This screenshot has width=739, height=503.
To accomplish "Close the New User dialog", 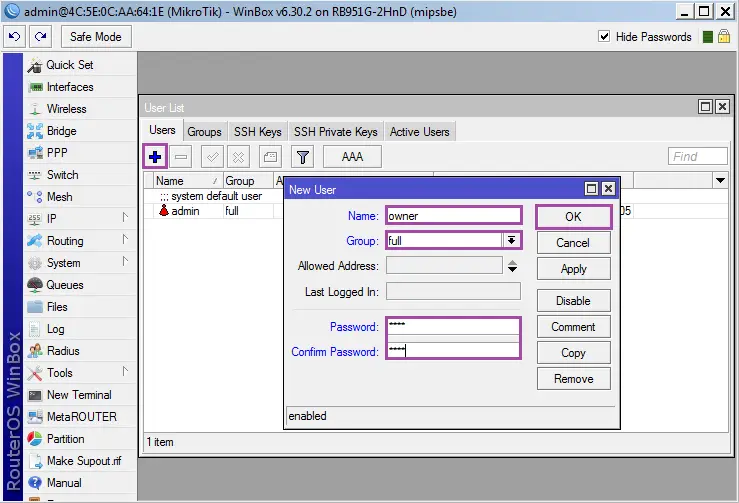I will tap(608, 189).
